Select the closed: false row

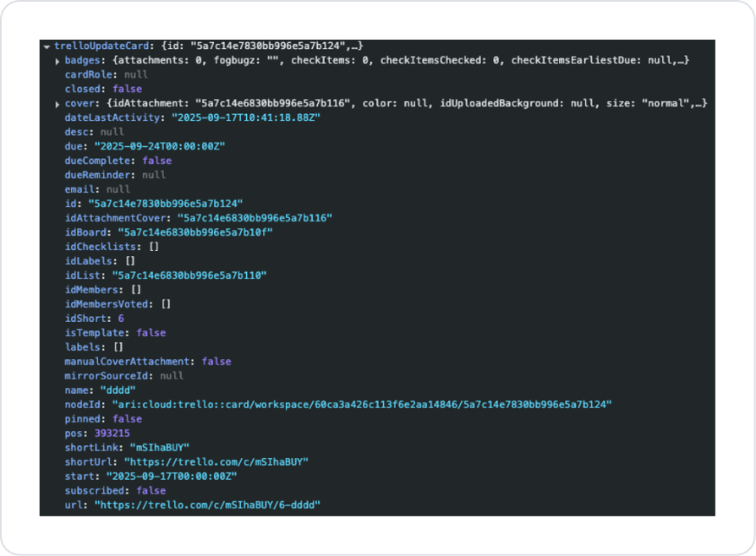(103, 89)
